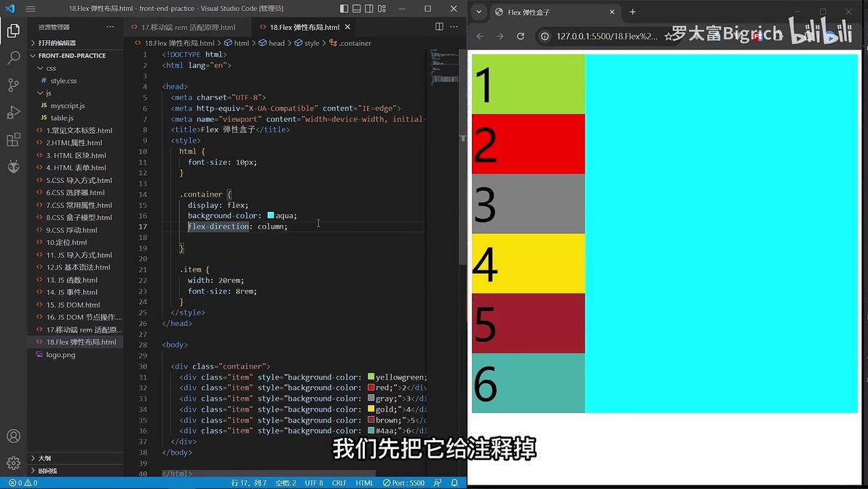
Task: Close the Flex 弹性盒子 browser tab
Action: pyautogui.click(x=612, y=12)
